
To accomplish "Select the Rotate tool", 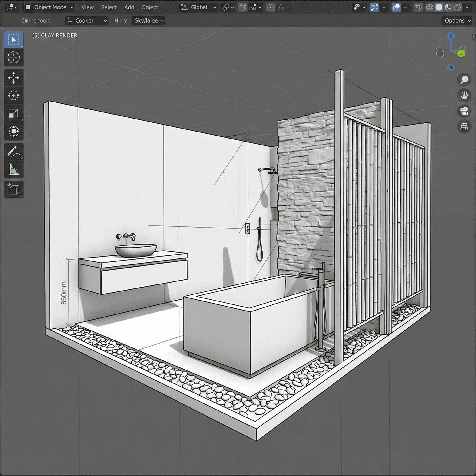I will (14, 96).
